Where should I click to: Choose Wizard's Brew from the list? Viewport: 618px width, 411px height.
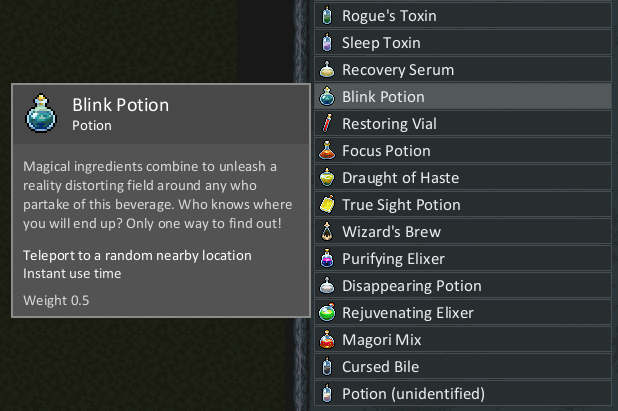coord(463,232)
